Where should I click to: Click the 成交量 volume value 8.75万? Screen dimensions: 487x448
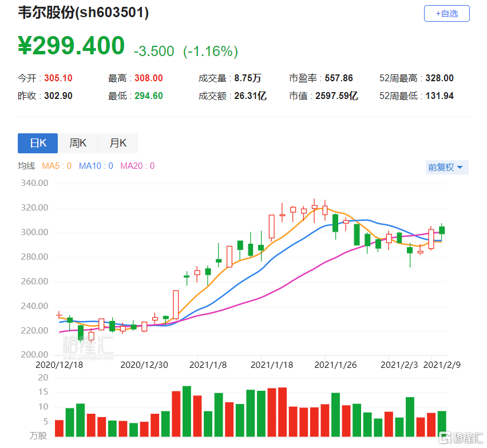click(248, 78)
